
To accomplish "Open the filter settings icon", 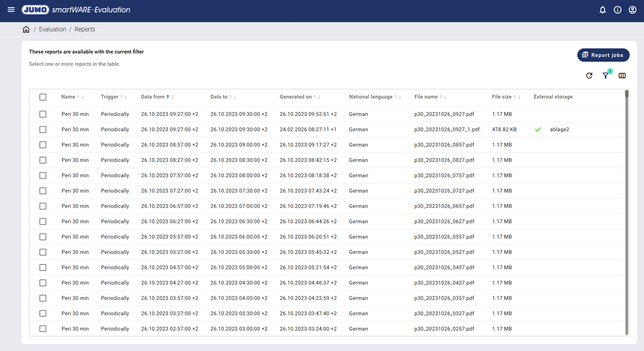I will pos(605,75).
